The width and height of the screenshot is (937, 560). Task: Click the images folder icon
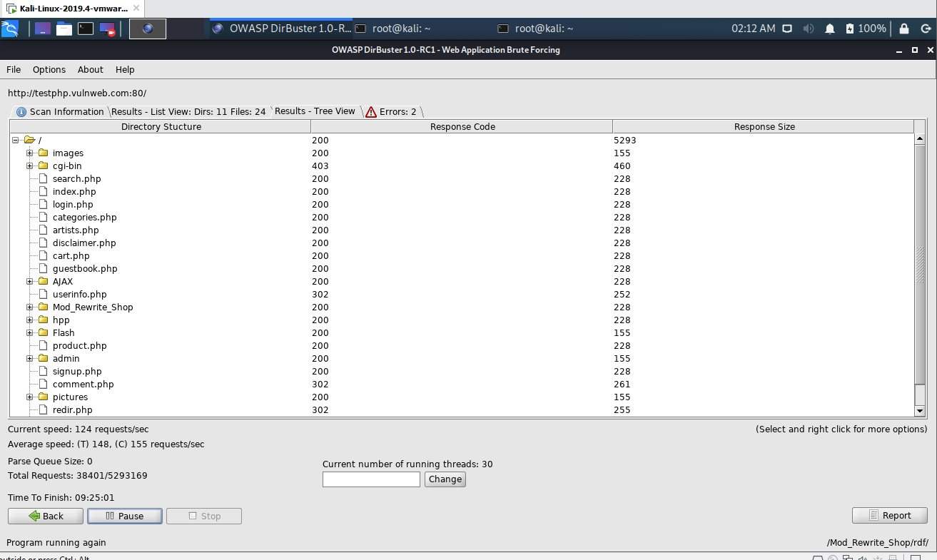click(43, 153)
